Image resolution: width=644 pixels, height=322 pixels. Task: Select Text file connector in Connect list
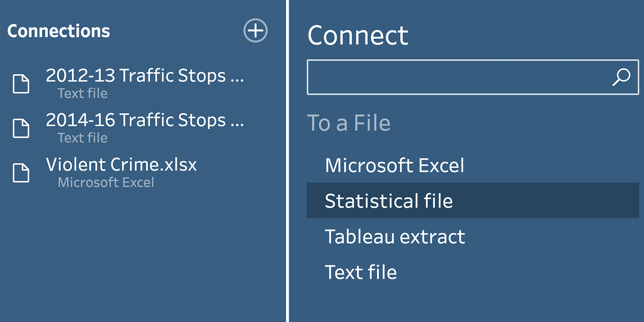pyautogui.click(x=361, y=272)
